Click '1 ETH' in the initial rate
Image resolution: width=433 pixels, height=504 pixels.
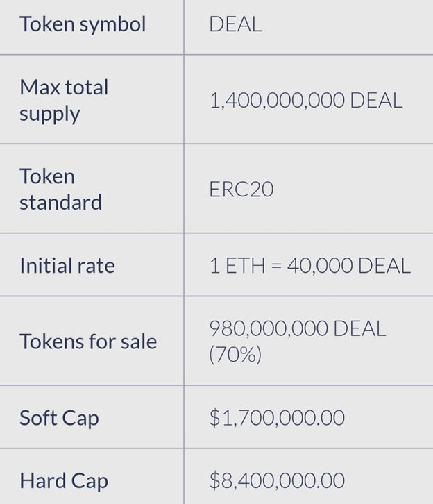pyautogui.click(x=236, y=266)
